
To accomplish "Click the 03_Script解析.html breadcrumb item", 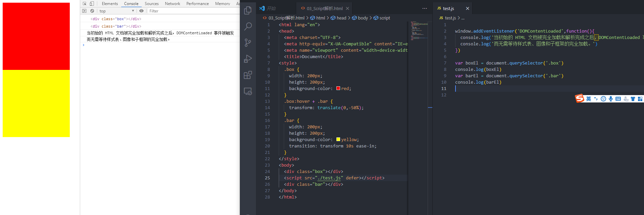I will coord(283,18).
